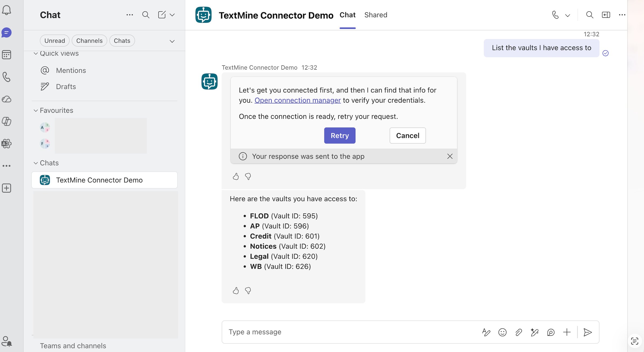Open more compose actions plus icon
The width and height of the screenshot is (644, 352).
tap(567, 332)
